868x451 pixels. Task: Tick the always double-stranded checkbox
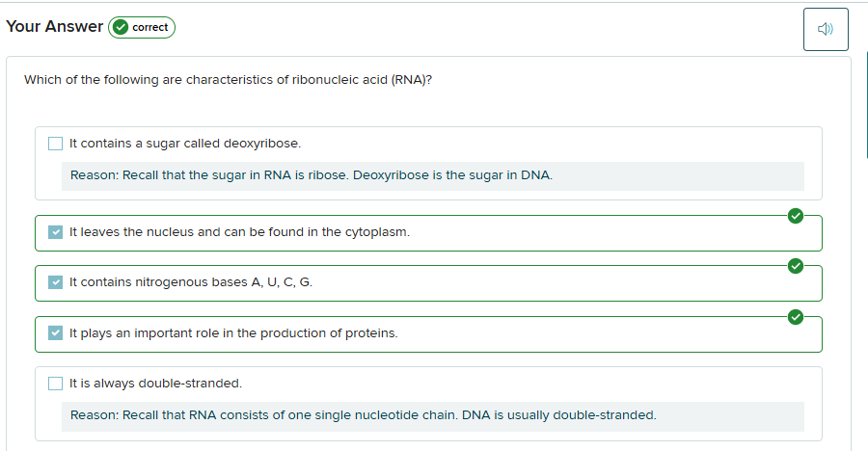click(x=56, y=384)
